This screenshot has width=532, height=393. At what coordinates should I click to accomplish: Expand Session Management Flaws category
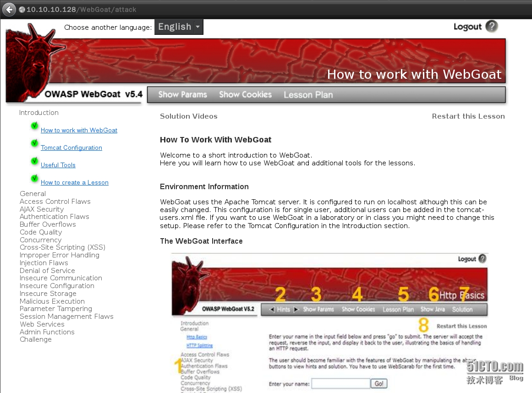[x=66, y=317]
